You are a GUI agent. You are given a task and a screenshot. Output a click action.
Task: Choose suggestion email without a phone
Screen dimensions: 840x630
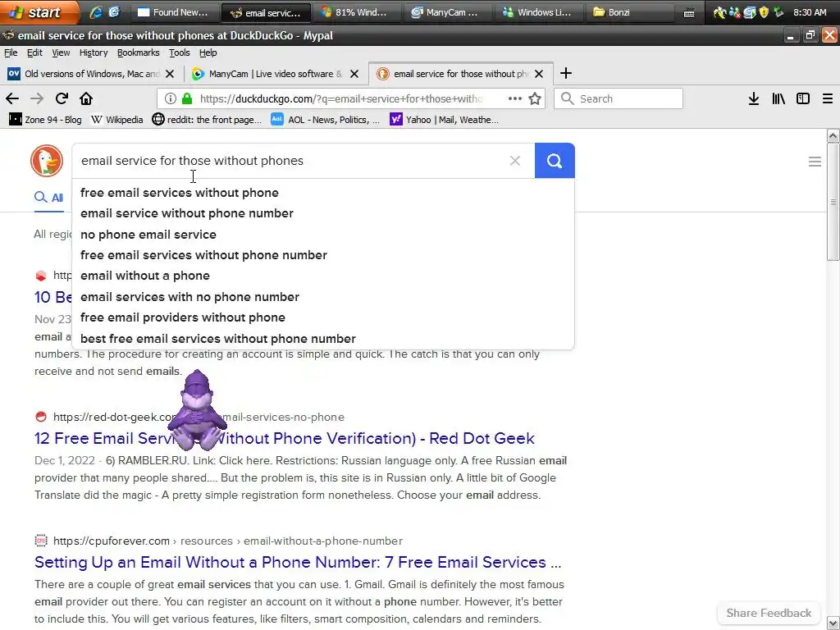tap(323, 276)
